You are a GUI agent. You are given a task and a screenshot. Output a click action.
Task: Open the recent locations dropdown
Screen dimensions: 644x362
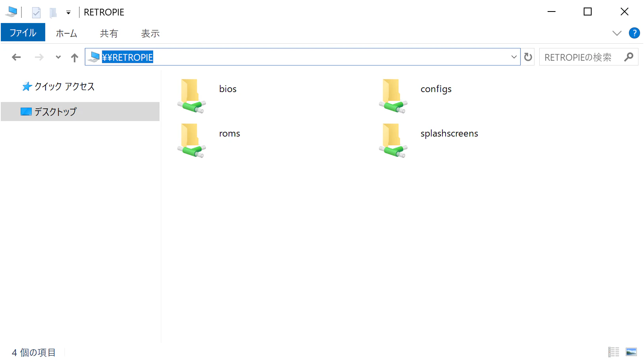[58, 57]
